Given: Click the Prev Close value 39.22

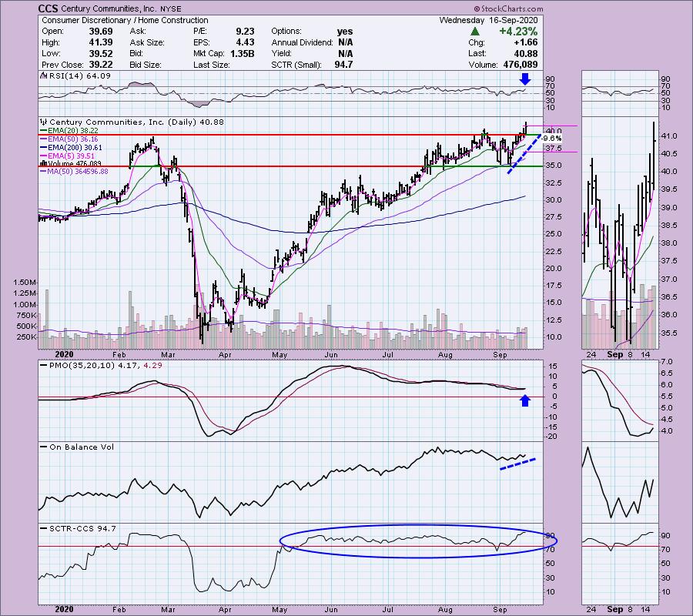Looking at the screenshot, I should (100, 65).
